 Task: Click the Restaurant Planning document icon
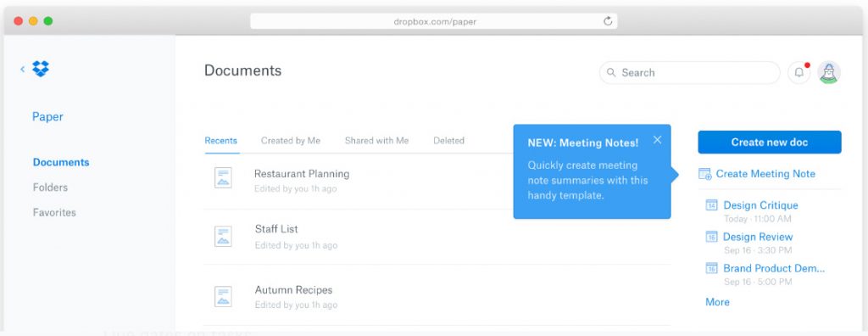[223, 177]
